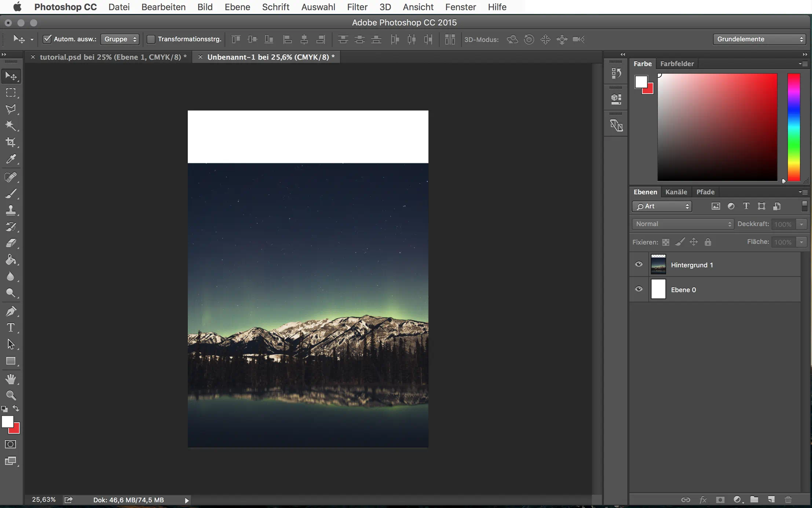Select the Clone Stamp tool
This screenshot has width=812, height=508.
(11, 210)
